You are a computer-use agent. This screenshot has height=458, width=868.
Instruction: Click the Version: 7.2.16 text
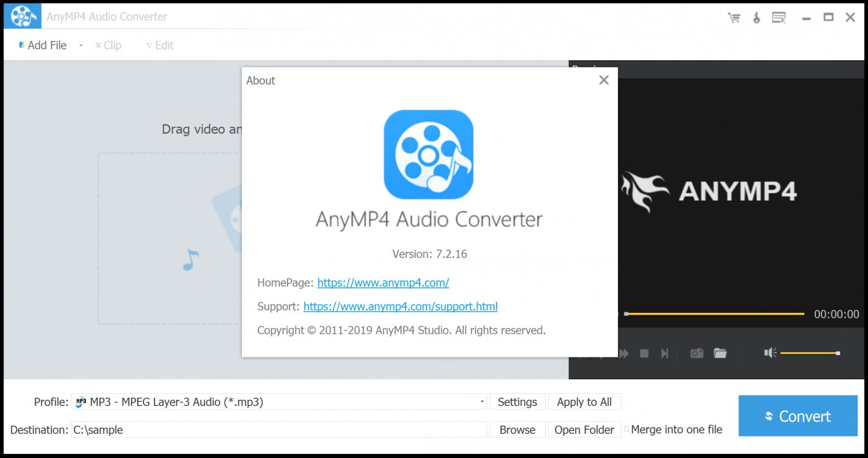(429, 254)
